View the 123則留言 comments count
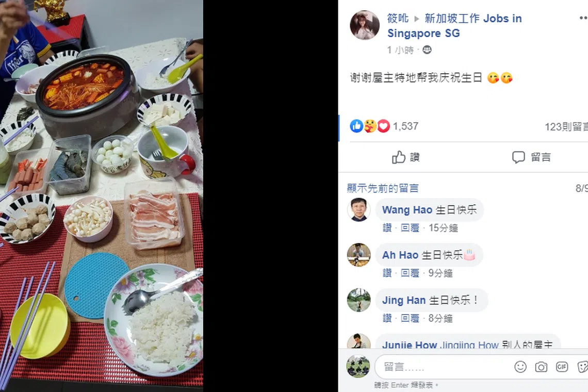The image size is (588, 392). [x=566, y=127]
